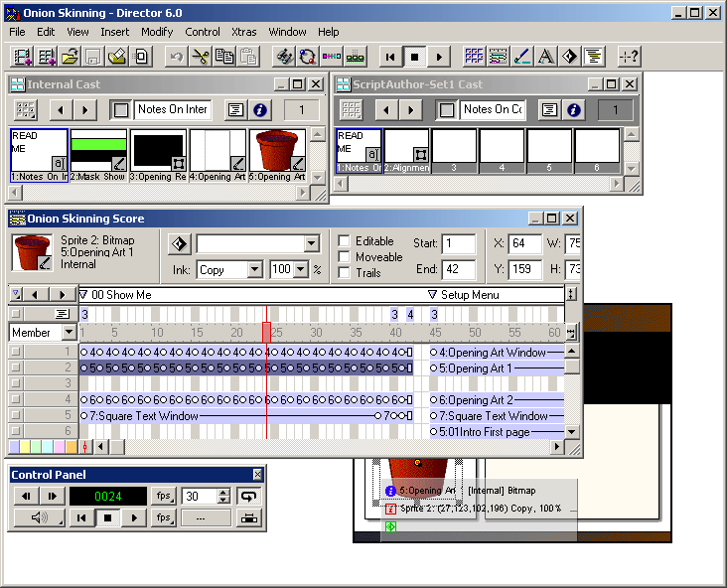
Task: Open the Score Window toolbar icon
Action: (498, 57)
